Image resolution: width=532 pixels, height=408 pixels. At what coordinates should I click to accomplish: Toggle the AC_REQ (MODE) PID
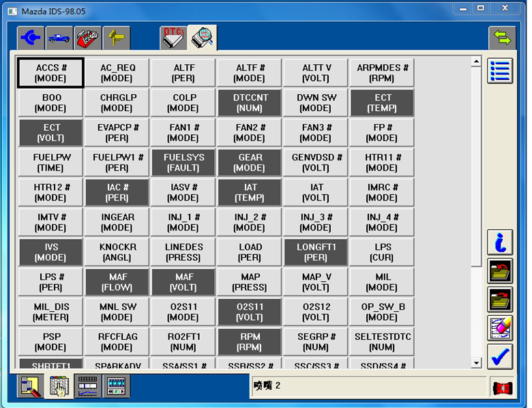coord(117,73)
